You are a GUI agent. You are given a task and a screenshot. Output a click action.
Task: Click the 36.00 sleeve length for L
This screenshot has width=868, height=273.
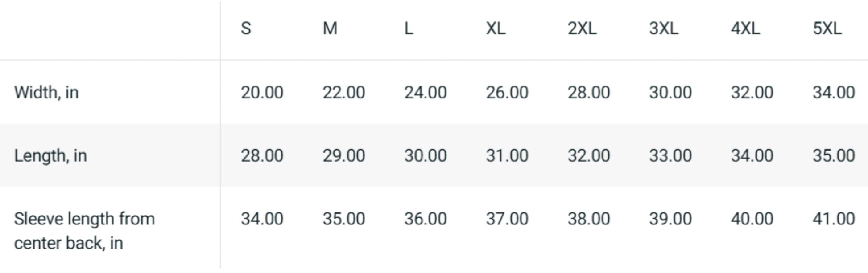point(426,219)
